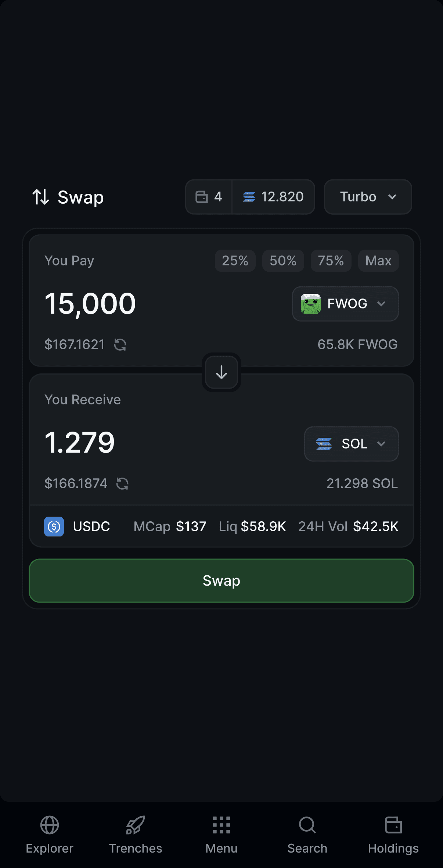Select the 50% amount shortcut
This screenshot has width=443, height=868.
283,261
